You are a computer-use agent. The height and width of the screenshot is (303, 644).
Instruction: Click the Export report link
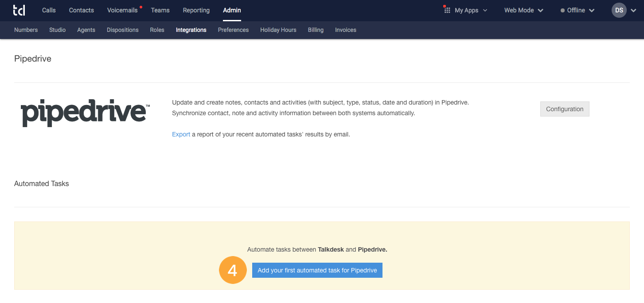click(x=181, y=134)
